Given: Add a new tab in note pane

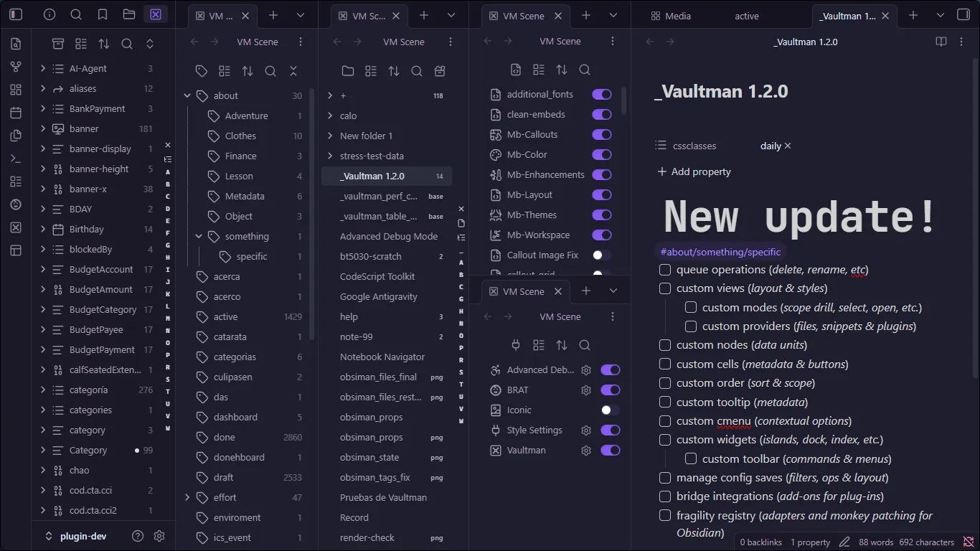Looking at the screenshot, I should [x=913, y=15].
